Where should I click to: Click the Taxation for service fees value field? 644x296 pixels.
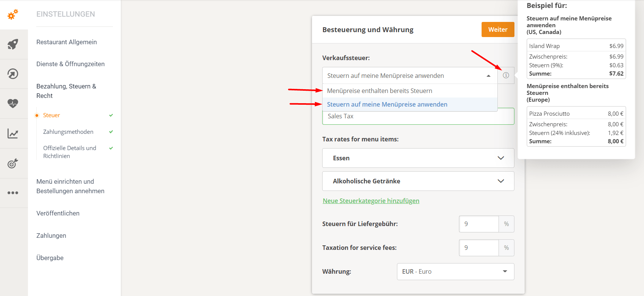click(479, 248)
